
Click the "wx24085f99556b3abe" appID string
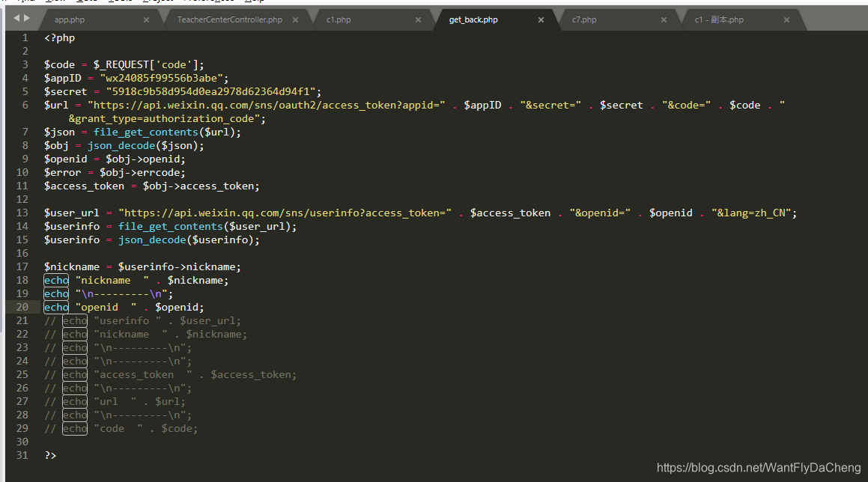(161, 79)
